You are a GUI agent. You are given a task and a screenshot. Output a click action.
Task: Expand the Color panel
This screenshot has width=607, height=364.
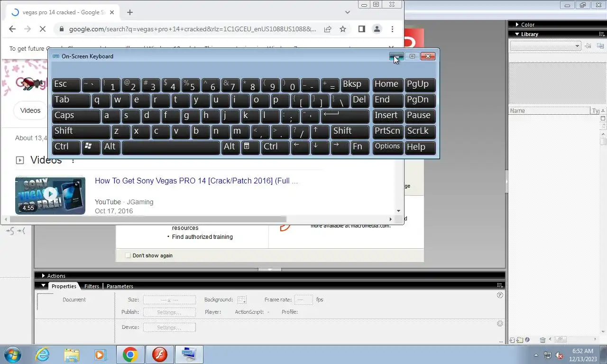[517, 25]
